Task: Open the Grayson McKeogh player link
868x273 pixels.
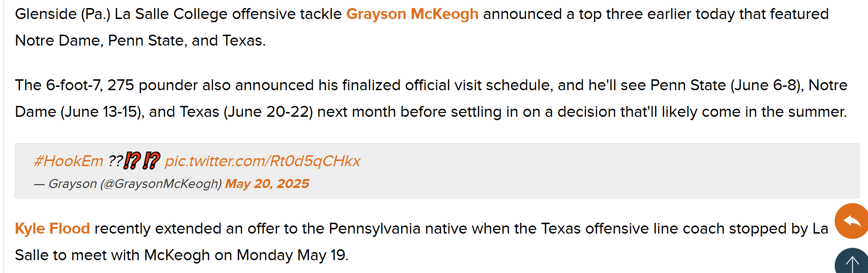Action: (x=412, y=14)
